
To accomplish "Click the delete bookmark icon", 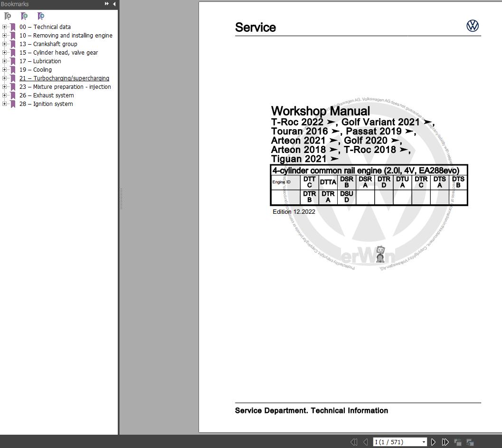I will coord(8,16).
